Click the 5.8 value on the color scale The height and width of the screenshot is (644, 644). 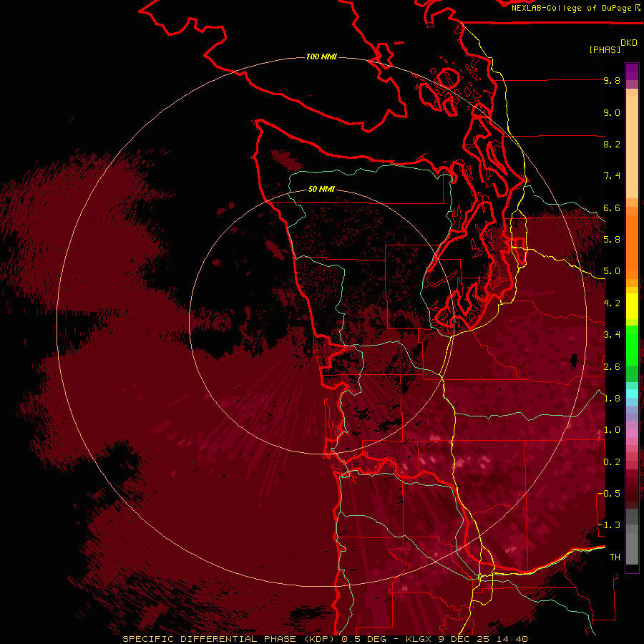(x=612, y=240)
